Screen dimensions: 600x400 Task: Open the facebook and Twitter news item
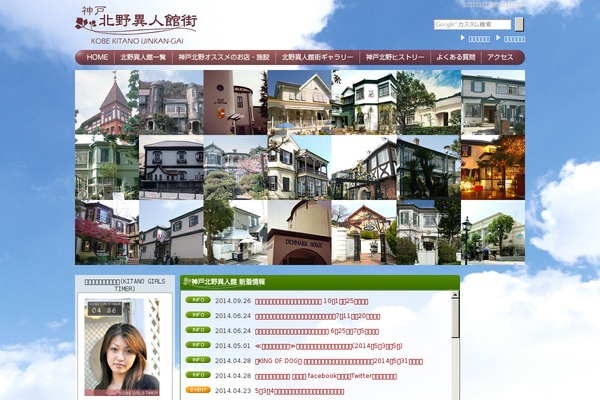(326, 376)
